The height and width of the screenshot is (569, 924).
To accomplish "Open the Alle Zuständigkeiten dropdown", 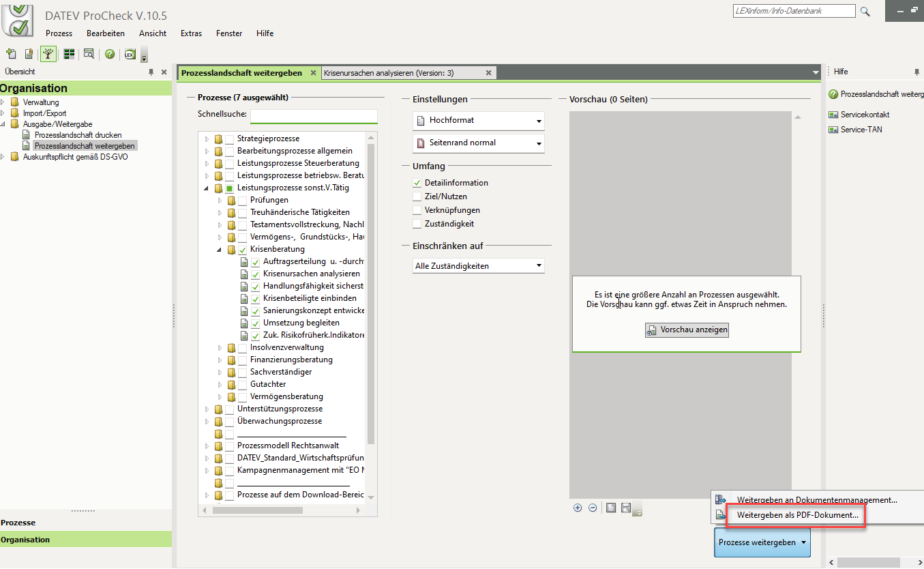I will click(x=479, y=266).
